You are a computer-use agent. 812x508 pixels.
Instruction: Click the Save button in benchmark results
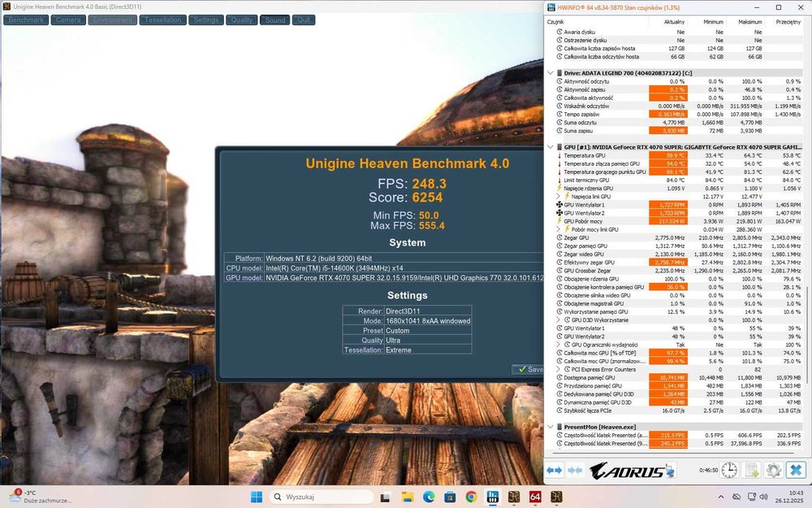[528, 369]
